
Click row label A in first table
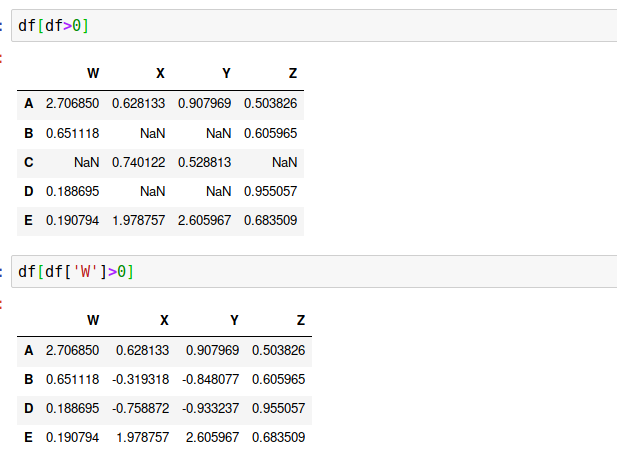(28, 103)
